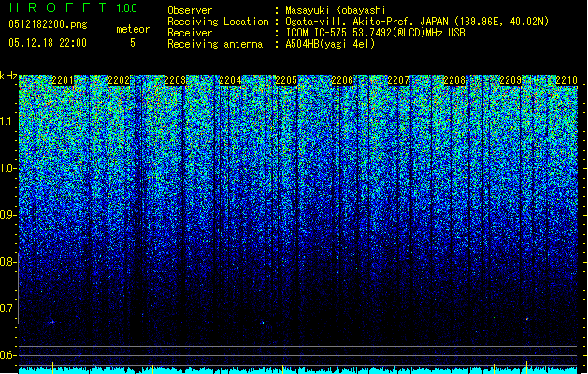Click the ICOM IC-575 receiver text

click(x=375, y=33)
